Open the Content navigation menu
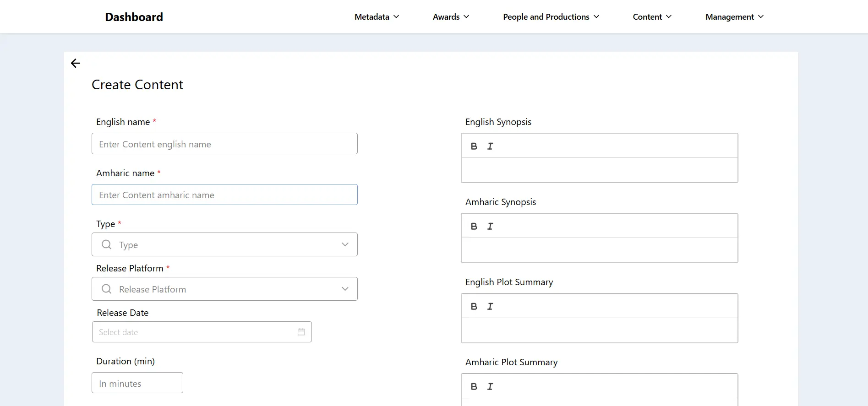 tap(652, 17)
